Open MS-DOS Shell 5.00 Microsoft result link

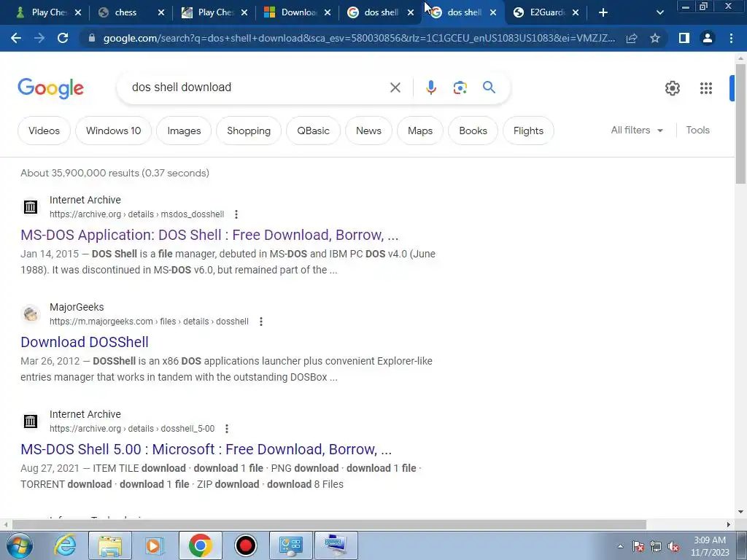tap(206, 449)
